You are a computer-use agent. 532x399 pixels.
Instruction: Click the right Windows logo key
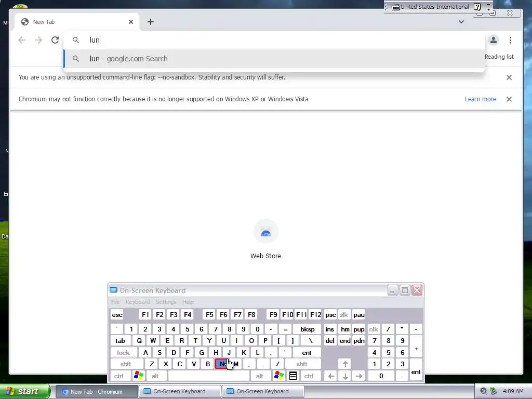[279, 376]
